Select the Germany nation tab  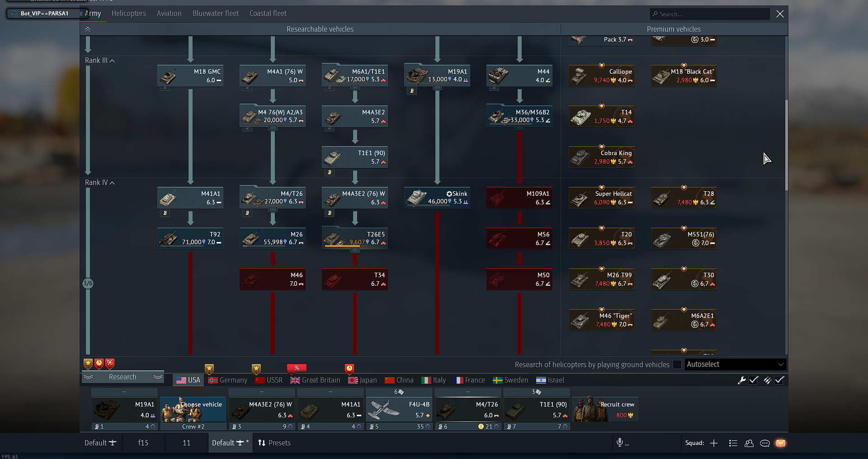[x=227, y=380]
